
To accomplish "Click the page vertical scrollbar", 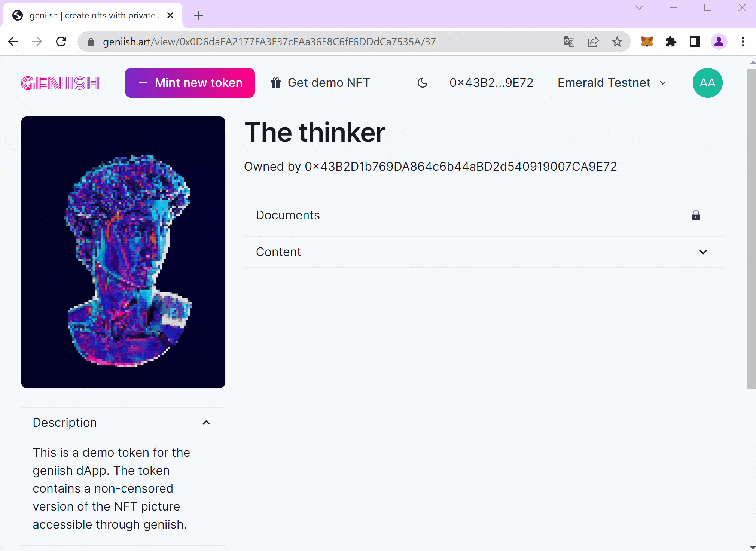I will click(752, 228).
